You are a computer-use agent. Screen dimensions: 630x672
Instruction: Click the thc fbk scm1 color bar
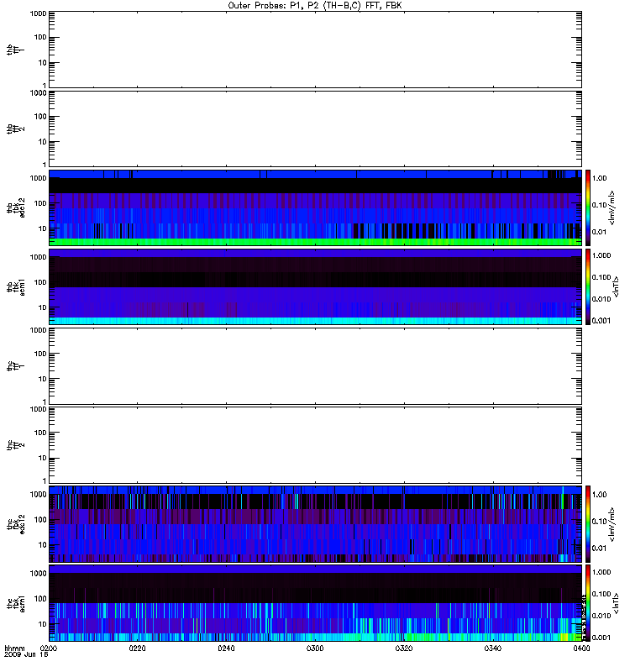coord(588,603)
